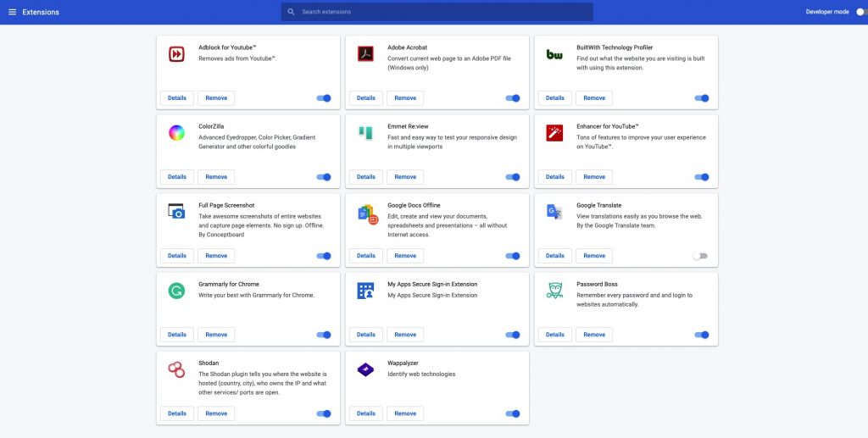
Task: Remove Adblock for Youtube extension
Action: (x=216, y=98)
